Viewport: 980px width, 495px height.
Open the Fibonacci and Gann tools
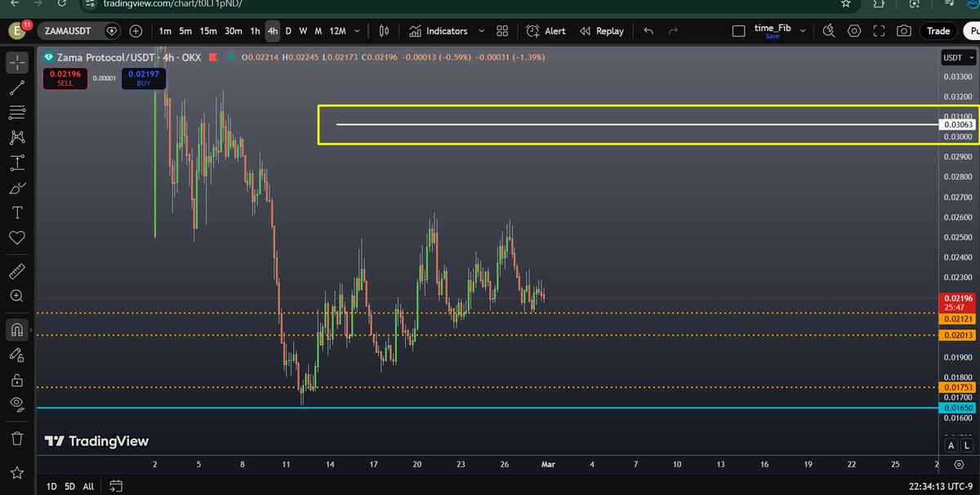pyautogui.click(x=16, y=113)
